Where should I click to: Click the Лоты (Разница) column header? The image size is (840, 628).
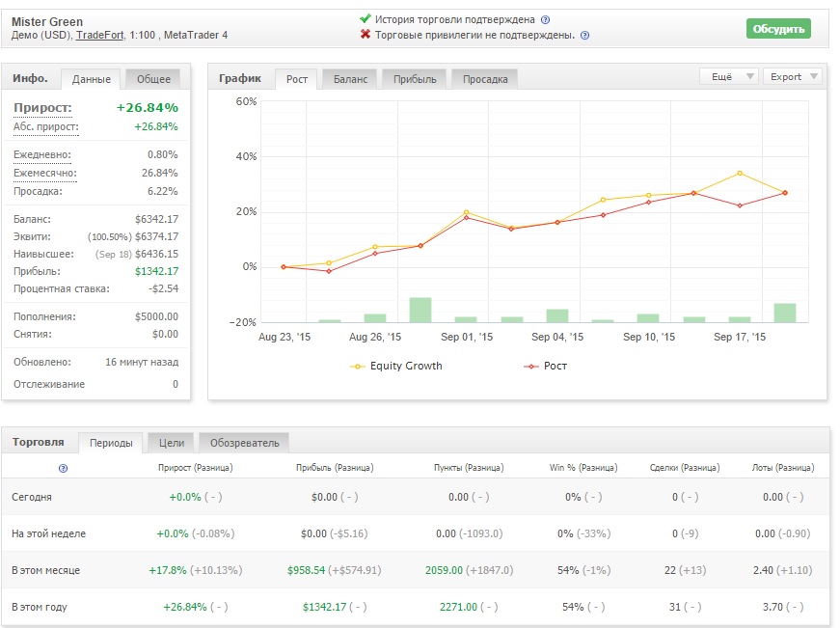pos(783,468)
